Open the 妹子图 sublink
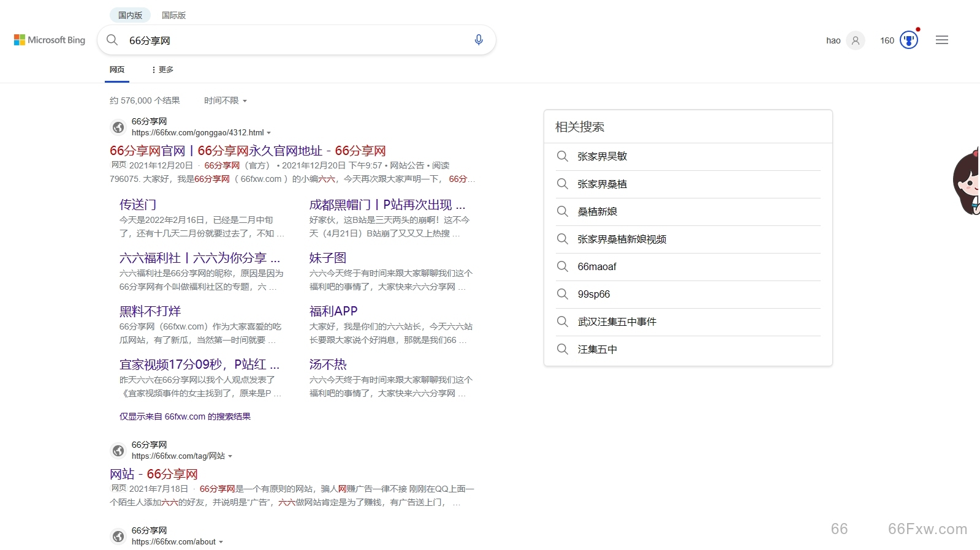The height and width of the screenshot is (550, 980). point(328,258)
